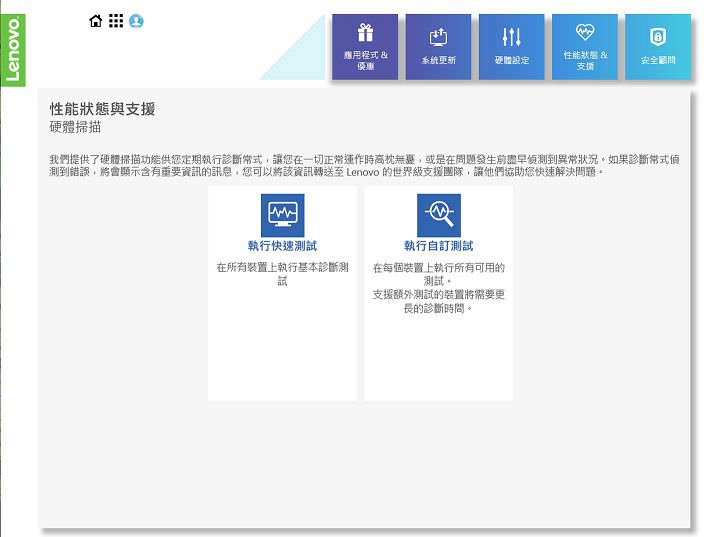Open the user profile icon
This screenshot has width=720, height=537.
coord(136,21)
